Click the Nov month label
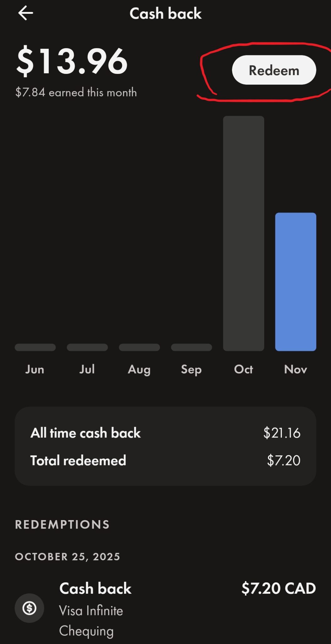The image size is (331, 644). pos(295,369)
